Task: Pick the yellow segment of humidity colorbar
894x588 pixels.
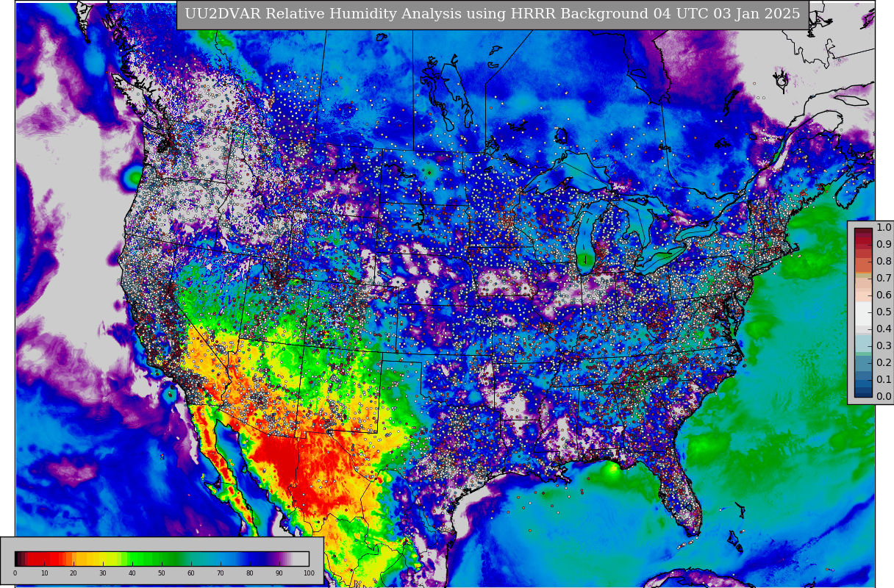Action: click(x=103, y=559)
